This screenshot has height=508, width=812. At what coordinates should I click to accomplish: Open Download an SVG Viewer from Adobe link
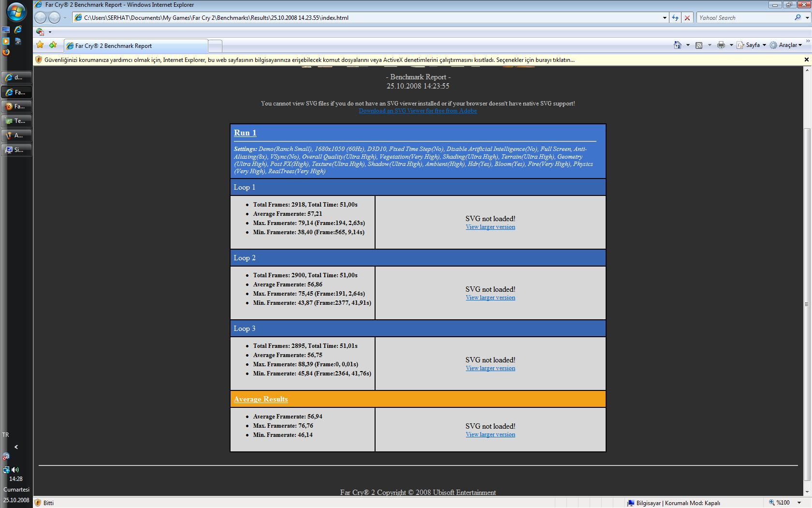coord(418,111)
